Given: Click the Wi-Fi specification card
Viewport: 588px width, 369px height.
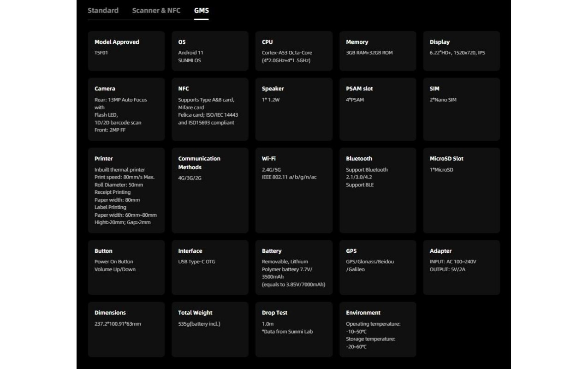Looking at the screenshot, I should (x=294, y=190).
